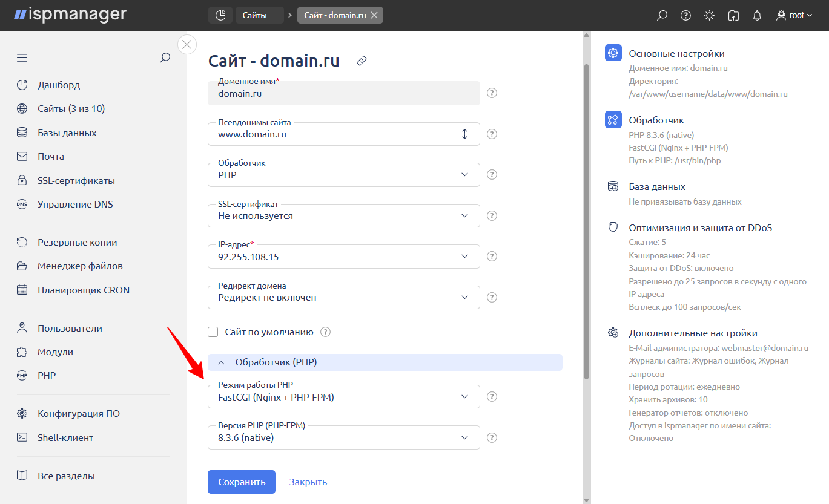Open the IP-адрес dropdown

[x=344, y=257]
